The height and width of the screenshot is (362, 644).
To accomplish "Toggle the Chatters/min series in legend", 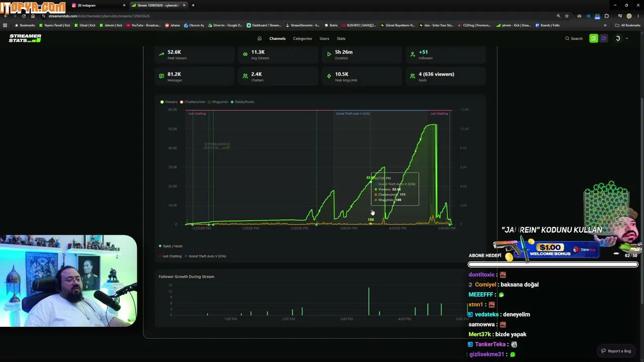I will [193, 102].
